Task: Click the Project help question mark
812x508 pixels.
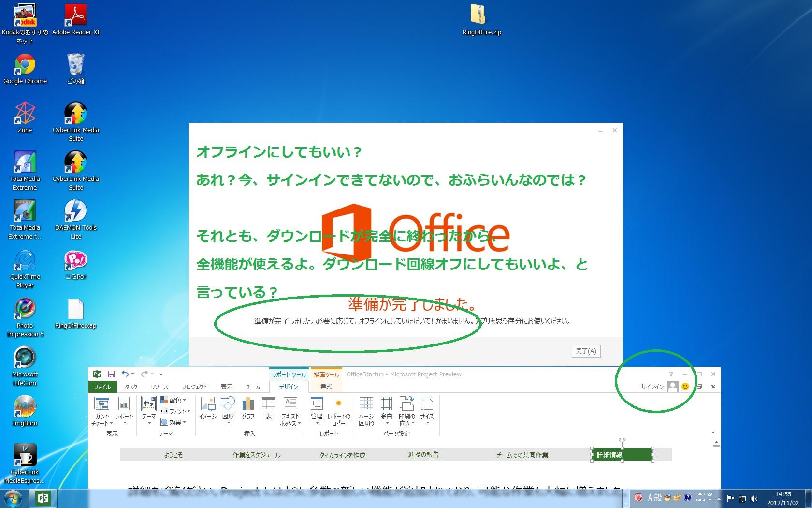Action: click(x=671, y=374)
